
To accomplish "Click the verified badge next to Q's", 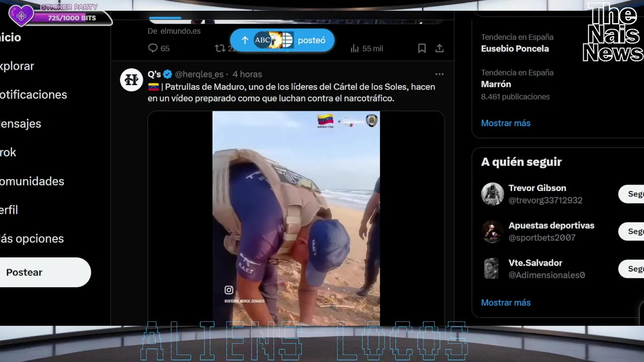I will tap(168, 74).
